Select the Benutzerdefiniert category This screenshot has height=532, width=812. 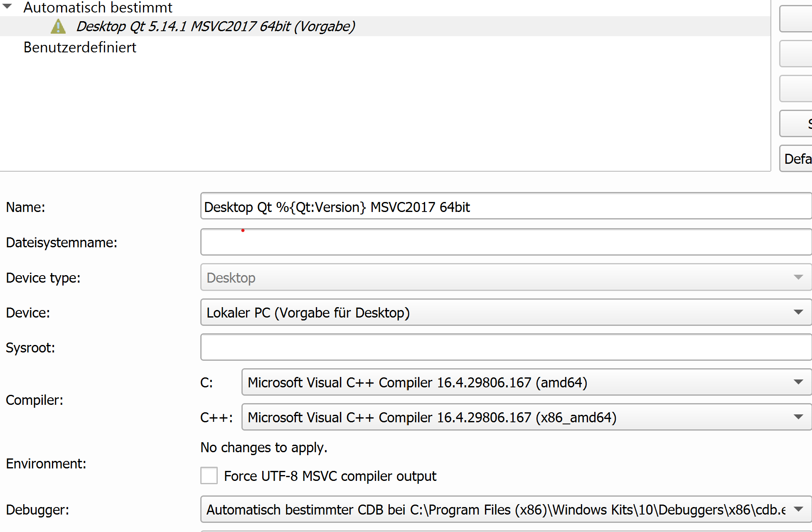coord(80,47)
